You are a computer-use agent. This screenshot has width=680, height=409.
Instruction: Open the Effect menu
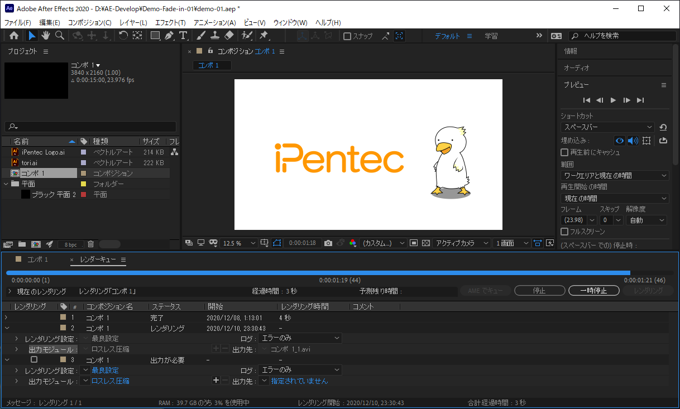(x=170, y=23)
